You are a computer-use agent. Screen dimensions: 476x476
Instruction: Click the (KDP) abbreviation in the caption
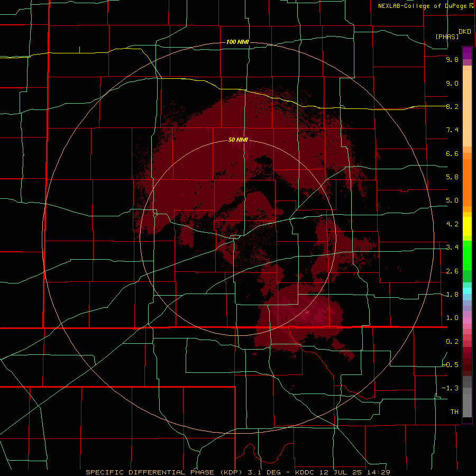pyautogui.click(x=231, y=472)
